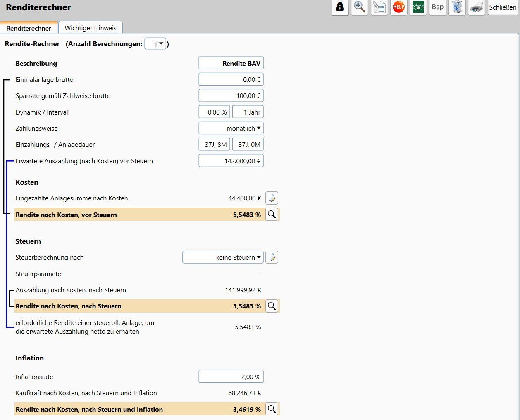Switch to the Wichtiger Hinweis tab
Screen dimensions: 520x420
[91, 28]
